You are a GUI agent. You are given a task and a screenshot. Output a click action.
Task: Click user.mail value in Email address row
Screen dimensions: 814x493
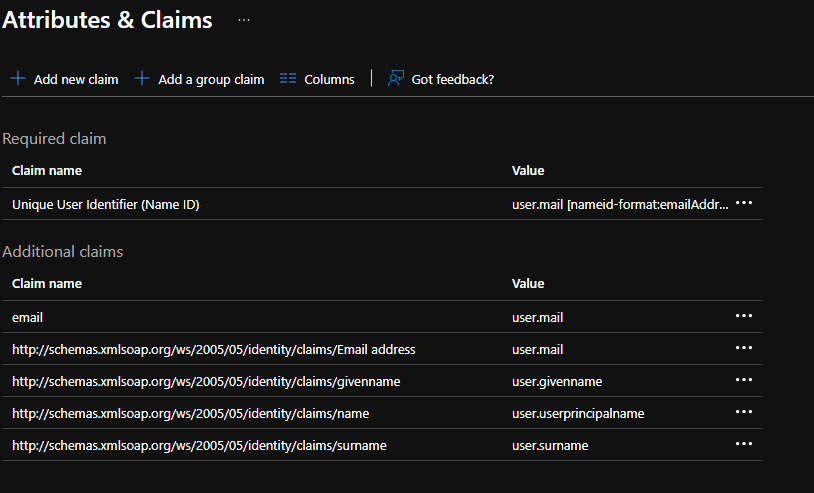tap(537, 350)
